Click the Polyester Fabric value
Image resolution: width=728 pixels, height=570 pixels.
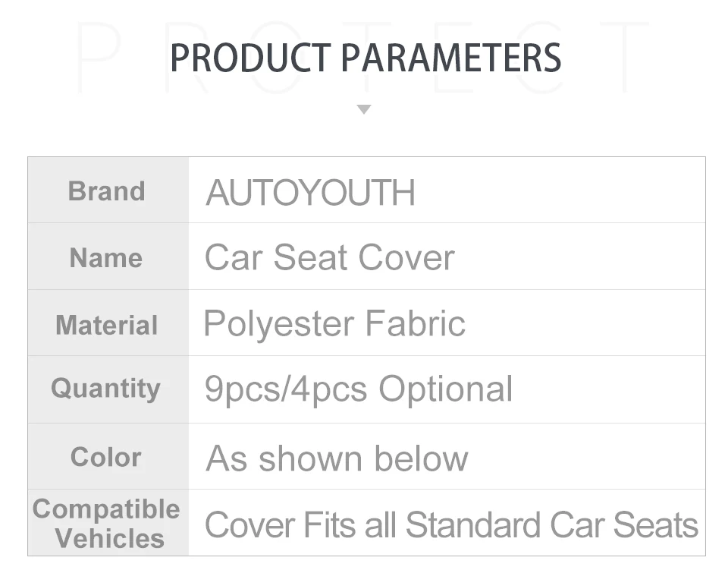click(334, 324)
